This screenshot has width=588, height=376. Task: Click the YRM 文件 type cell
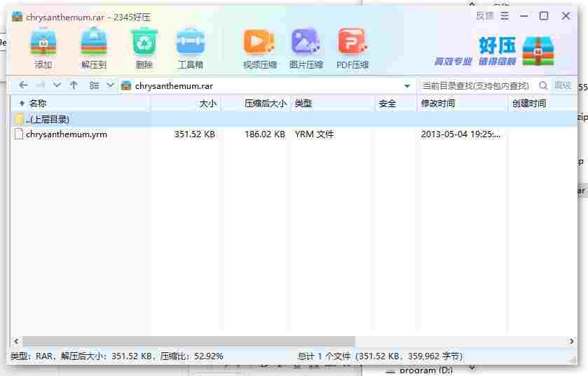tap(314, 134)
